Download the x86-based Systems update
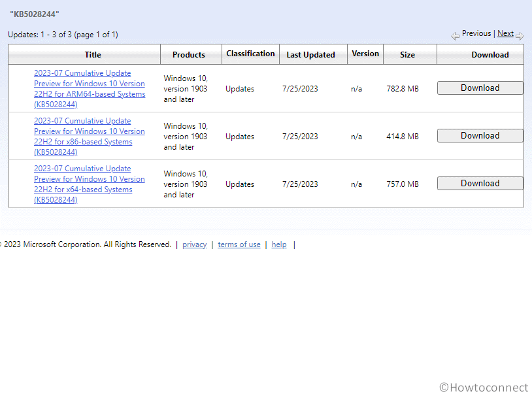The width and height of the screenshot is (532, 400). (x=480, y=136)
